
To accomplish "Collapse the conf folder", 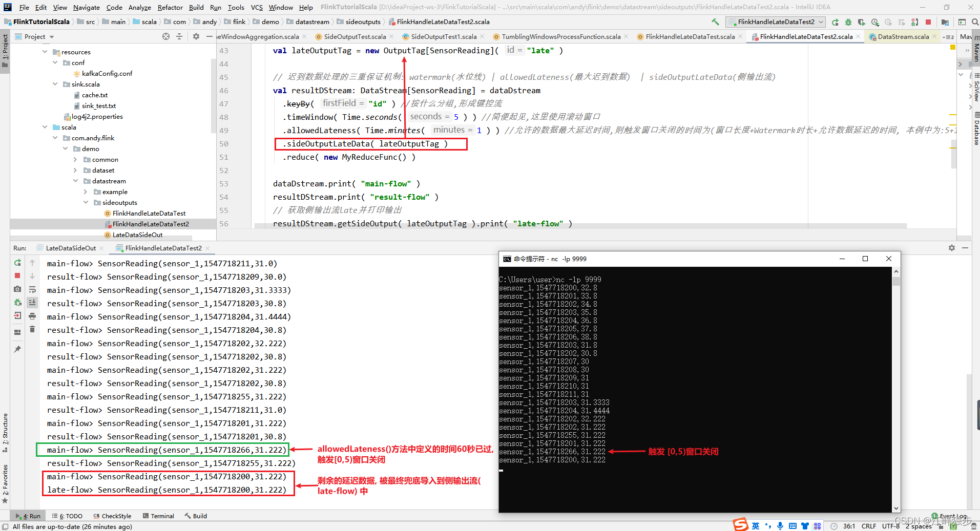I will (x=55, y=62).
